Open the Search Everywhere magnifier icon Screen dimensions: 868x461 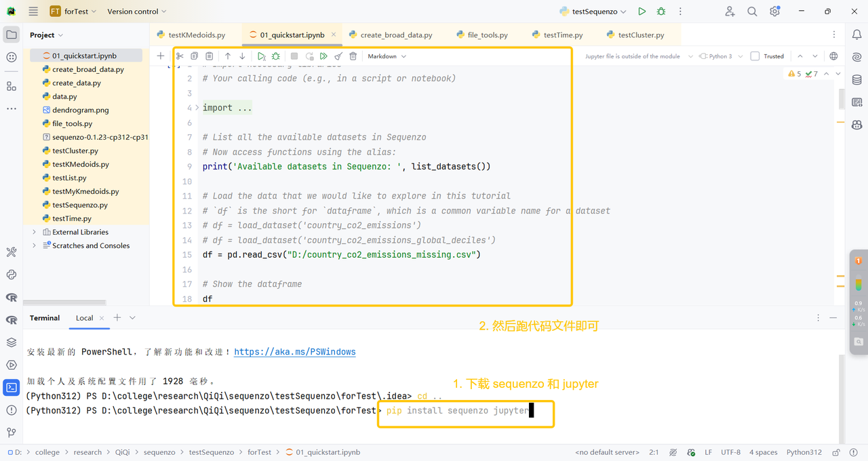(752, 12)
